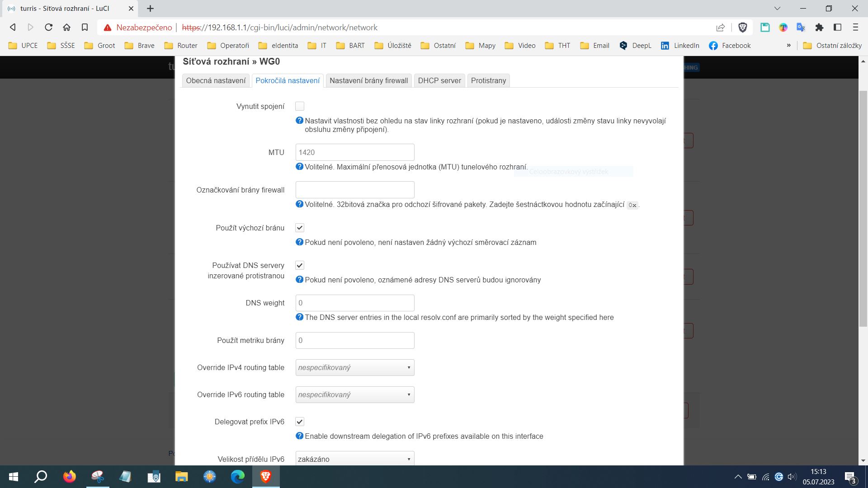Screen dimensions: 868x488
Task: Click the bookmark this page icon
Action: 85,28
